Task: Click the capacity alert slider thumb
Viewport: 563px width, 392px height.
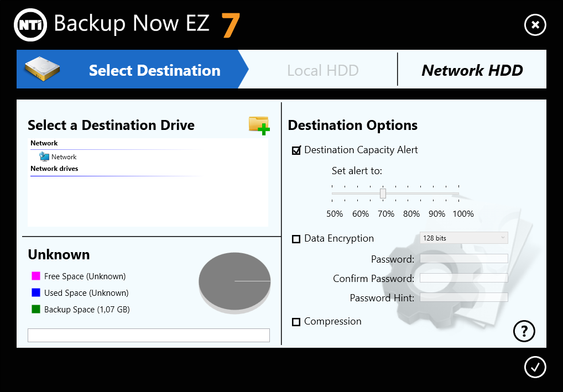Action: click(x=383, y=193)
